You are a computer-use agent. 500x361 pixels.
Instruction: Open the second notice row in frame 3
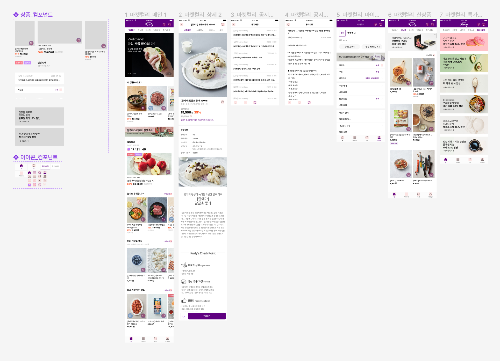(x=255, y=44)
